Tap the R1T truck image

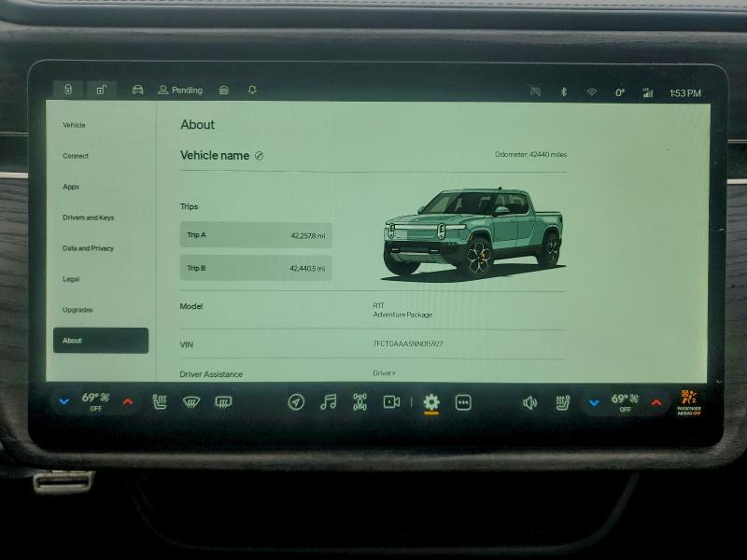473,233
